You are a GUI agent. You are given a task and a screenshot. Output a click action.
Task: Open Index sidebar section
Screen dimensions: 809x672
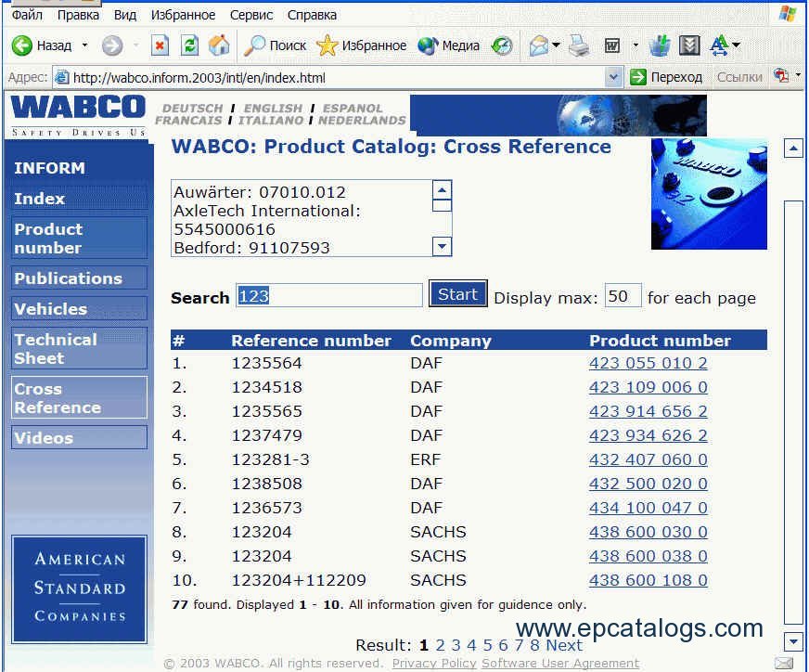pos(79,199)
